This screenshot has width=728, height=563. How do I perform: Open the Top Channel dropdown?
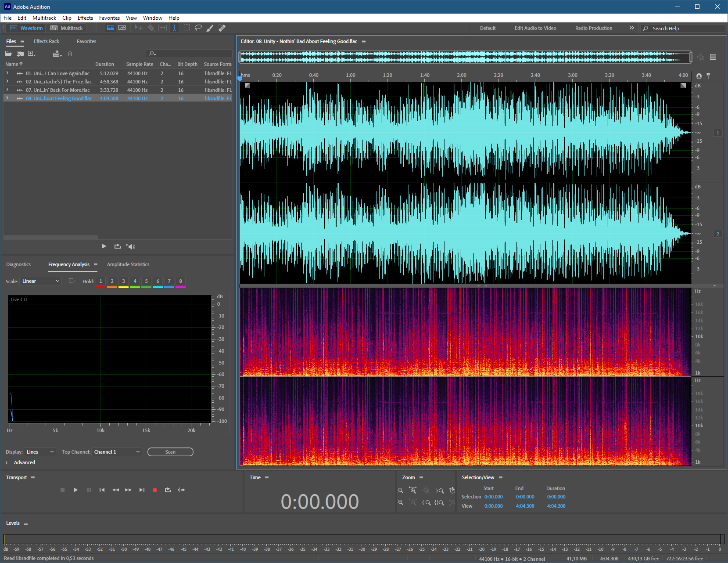(117, 452)
